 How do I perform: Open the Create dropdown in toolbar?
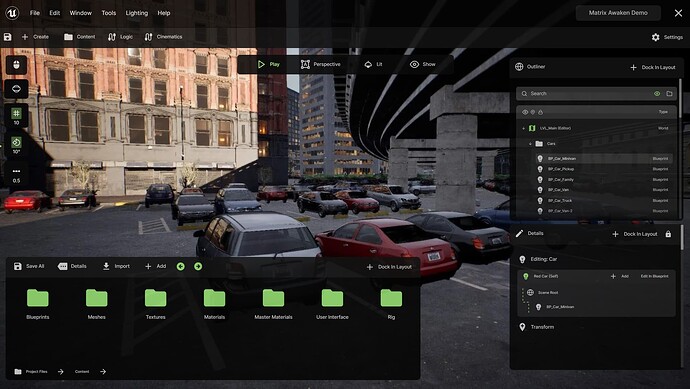pyautogui.click(x=35, y=37)
